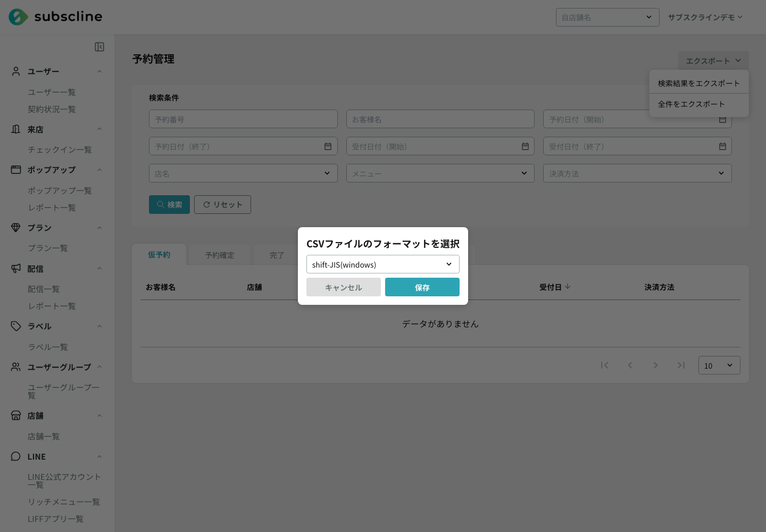
Task: Open ラベル一覧 in sidebar
Action: pos(48,347)
